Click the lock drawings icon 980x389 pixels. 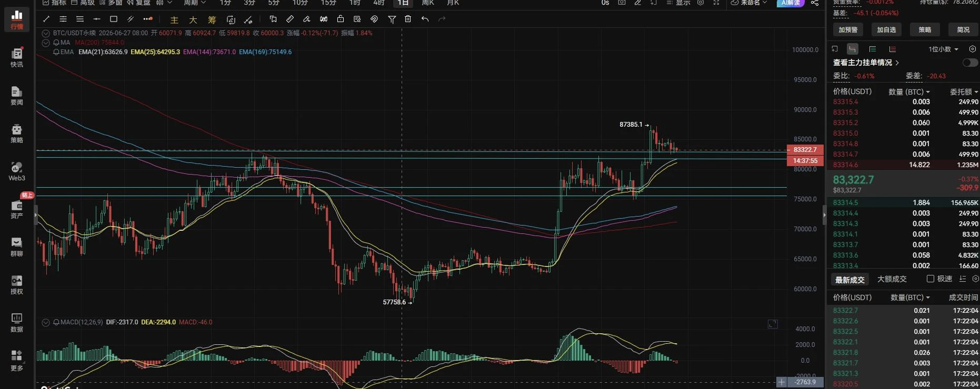[341, 19]
